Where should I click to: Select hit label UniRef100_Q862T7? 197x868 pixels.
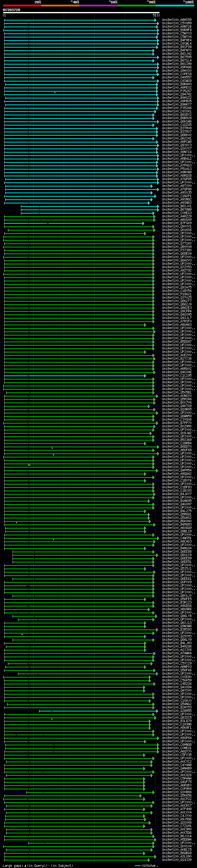(x=177, y=301)
